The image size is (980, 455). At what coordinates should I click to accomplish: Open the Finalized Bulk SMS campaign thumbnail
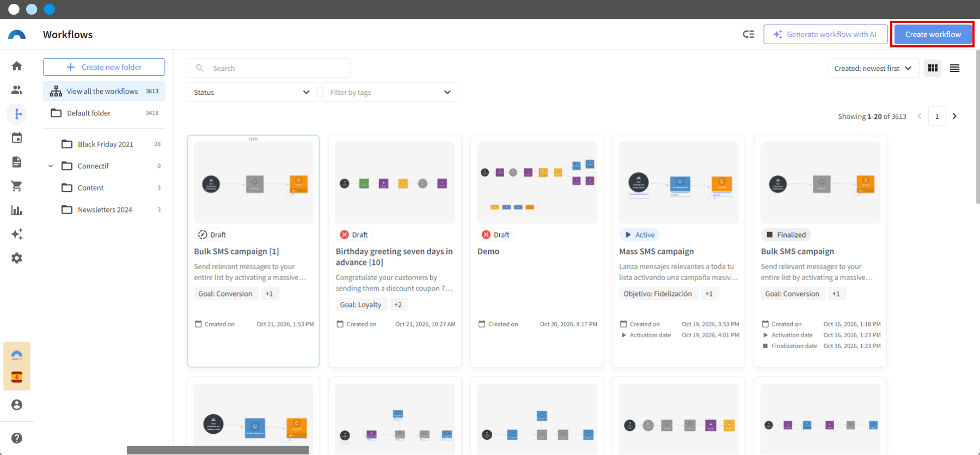pos(820,183)
